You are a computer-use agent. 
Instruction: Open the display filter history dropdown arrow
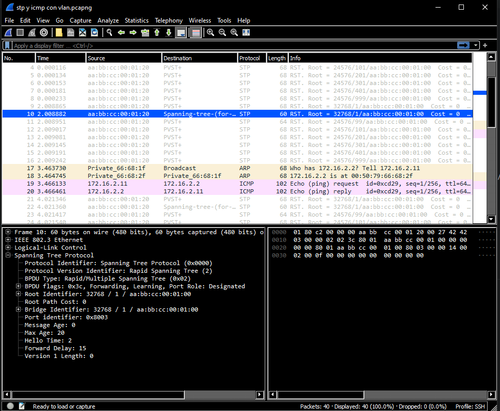click(x=476, y=45)
